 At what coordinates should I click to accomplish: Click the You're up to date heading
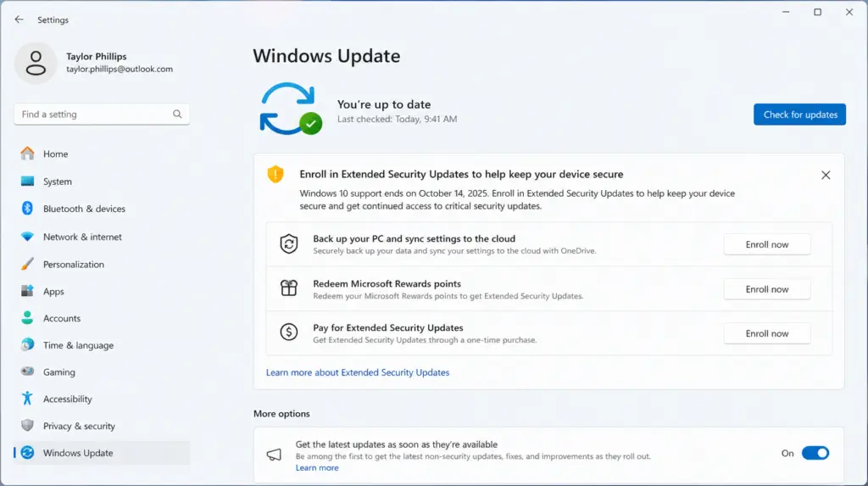384,104
